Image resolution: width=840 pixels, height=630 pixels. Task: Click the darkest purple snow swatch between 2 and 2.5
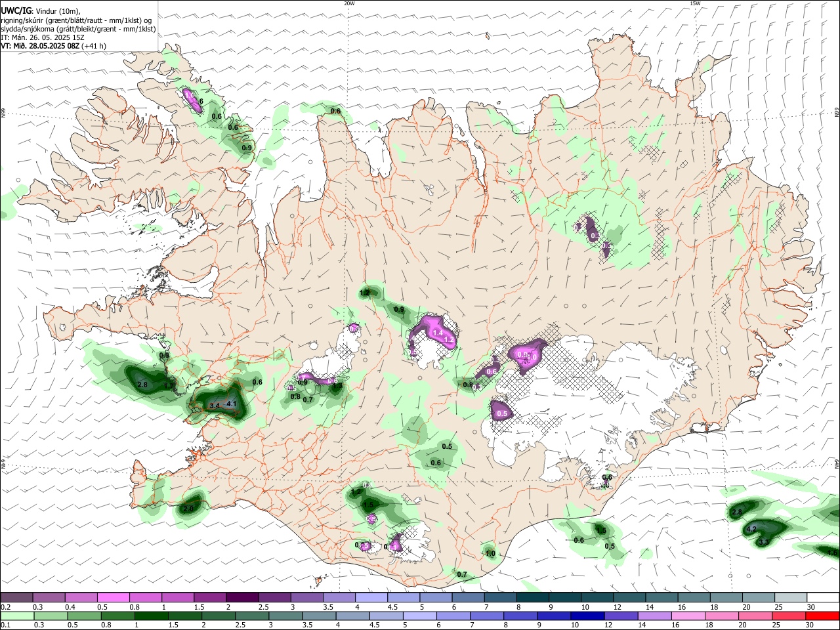point(242,597)
